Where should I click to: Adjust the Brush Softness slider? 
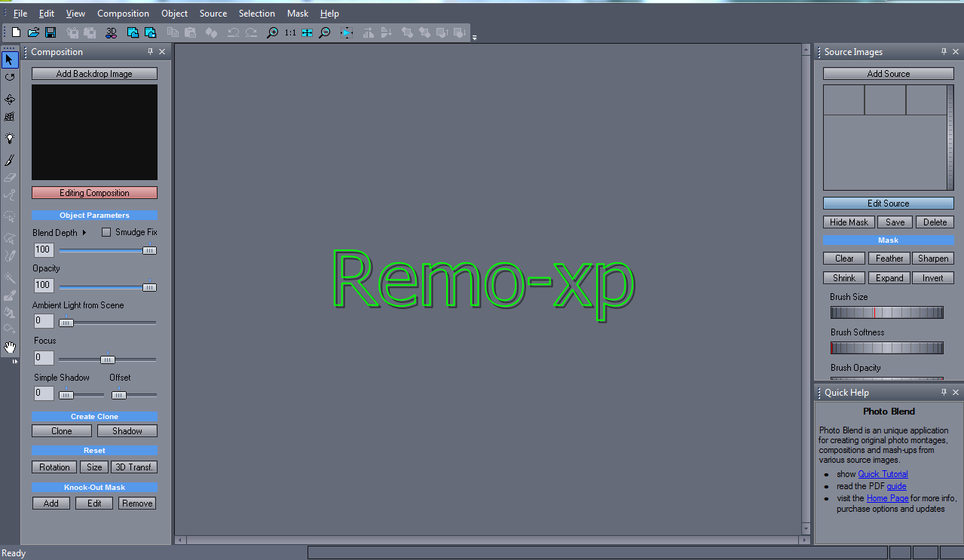887,348
